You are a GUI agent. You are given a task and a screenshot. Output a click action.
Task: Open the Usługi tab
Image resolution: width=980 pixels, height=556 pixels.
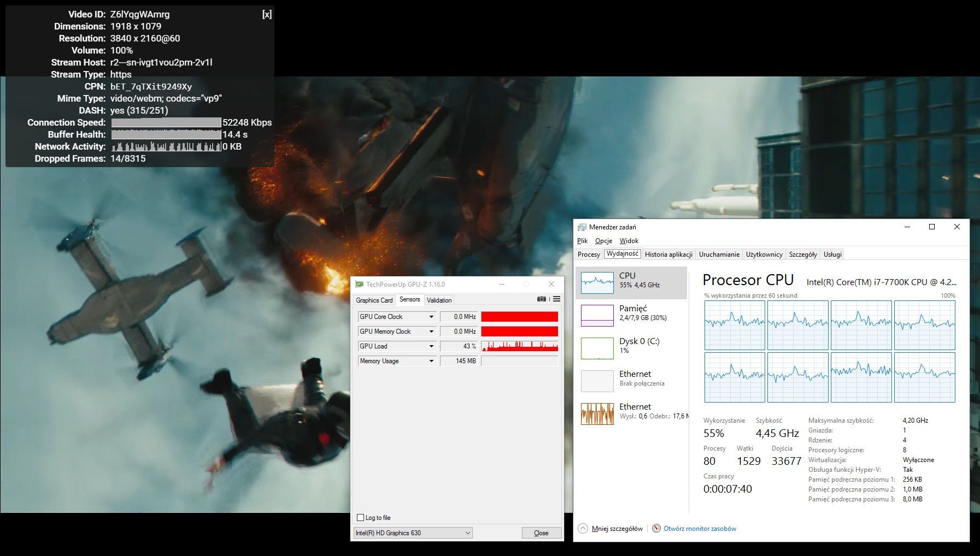(x=833, y=255)
